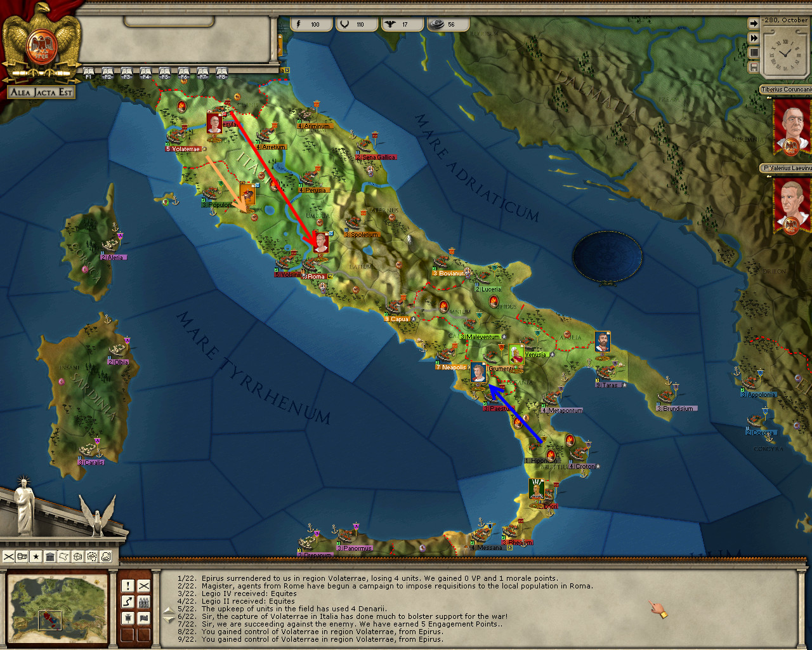The width and height of the screenshot is (812, 650).
Task: Expand the Tiberius Coruncanius leader banner
Action: pos(785,90)
